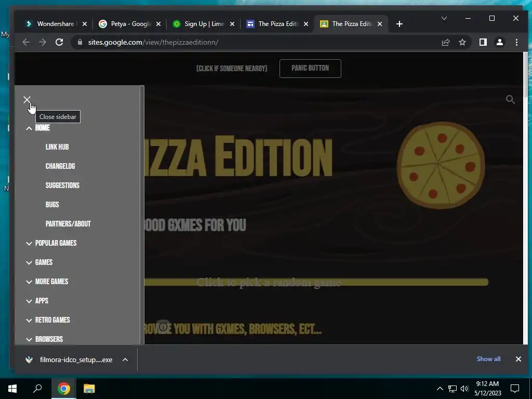Image resolution: width=532 pixels, height=399 pixels.
Task: Open Chrome side panel icon
Action: 483,42
